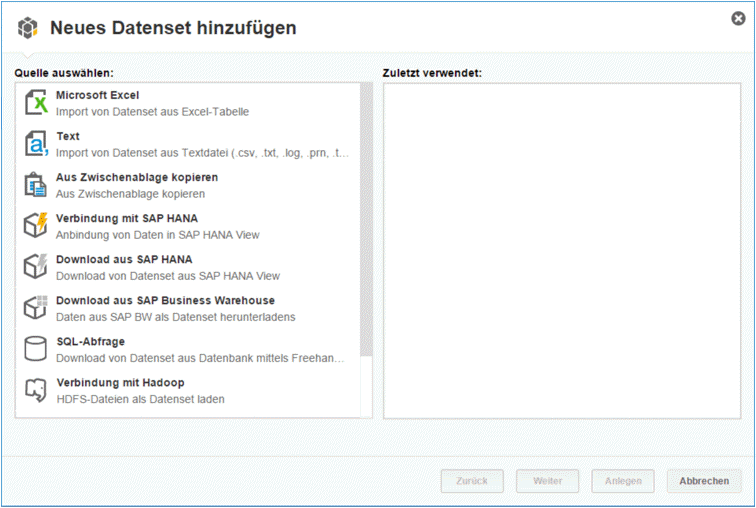Click the Download aus SAP HANA icon
Image resolution: width=756 pixels, height=508 pixels.
point(36,267)
